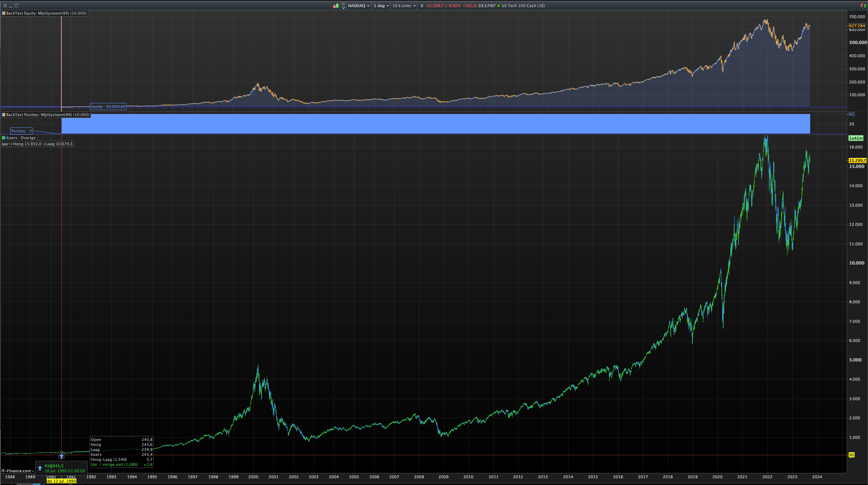Click the Koers green-blue color icon
The width and height of the screenshot is (868, 485).
(x=4, y=138)
